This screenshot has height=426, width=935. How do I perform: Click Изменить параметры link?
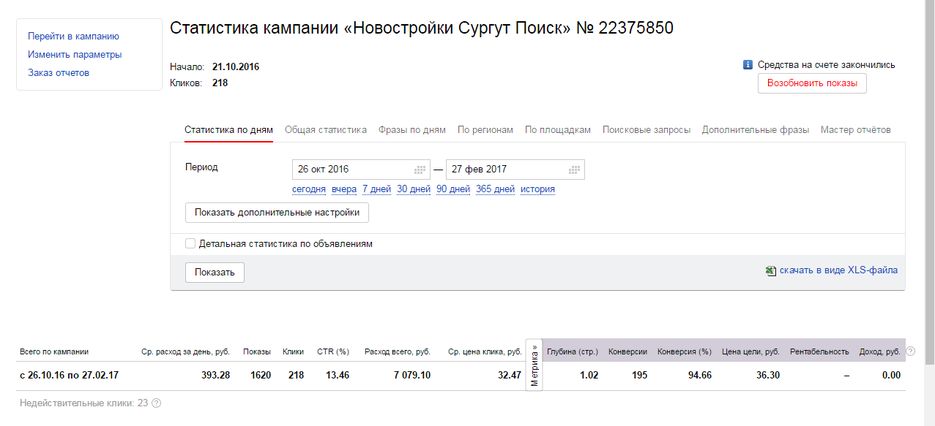pyautogui.click(x=75, y=54)
